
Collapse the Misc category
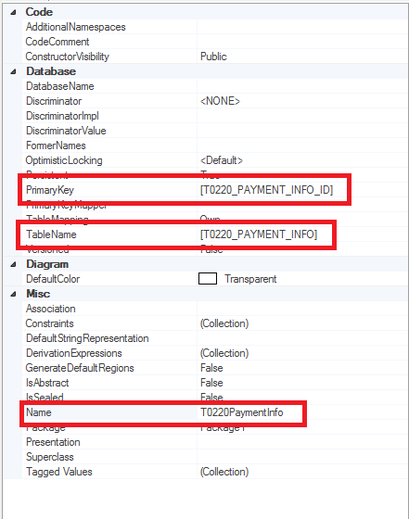click(13, 294)
